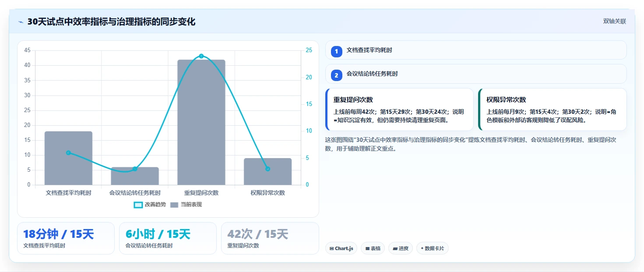Open the 重复提问次数 detail card
This screenshot has height=272, width=644.
399,110
